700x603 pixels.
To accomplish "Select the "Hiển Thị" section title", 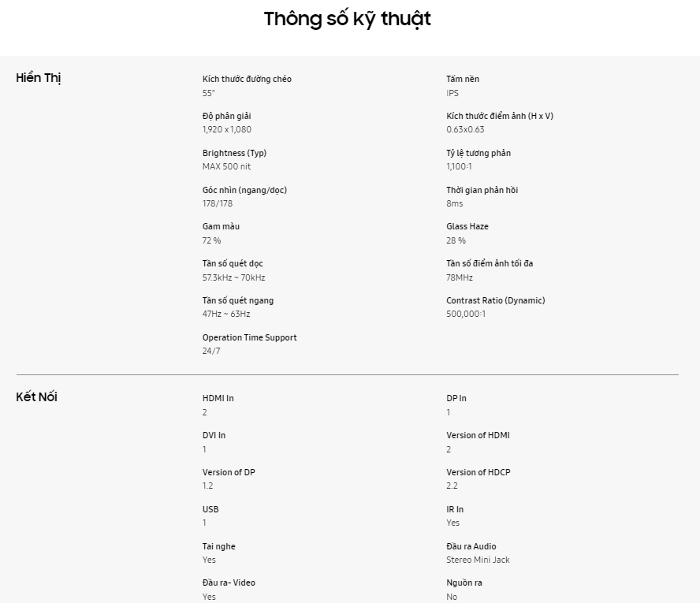I will [x=39, y=78].
